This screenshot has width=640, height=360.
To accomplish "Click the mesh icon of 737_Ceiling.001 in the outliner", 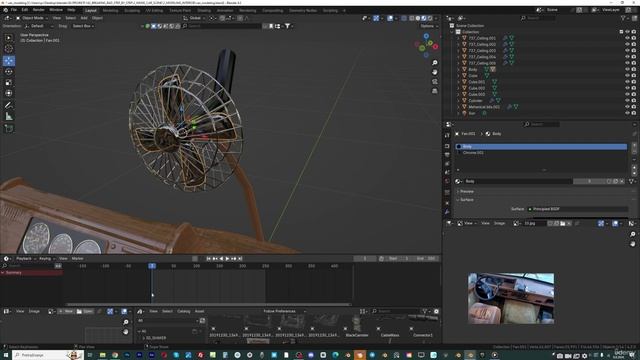I will 511,38.
